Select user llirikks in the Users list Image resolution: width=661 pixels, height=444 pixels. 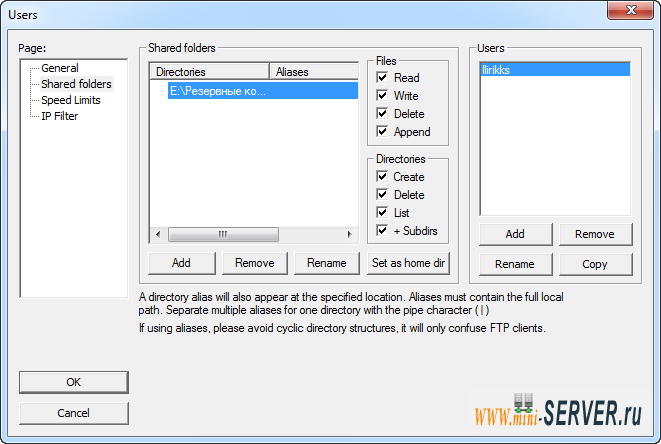tap(555, 70)
